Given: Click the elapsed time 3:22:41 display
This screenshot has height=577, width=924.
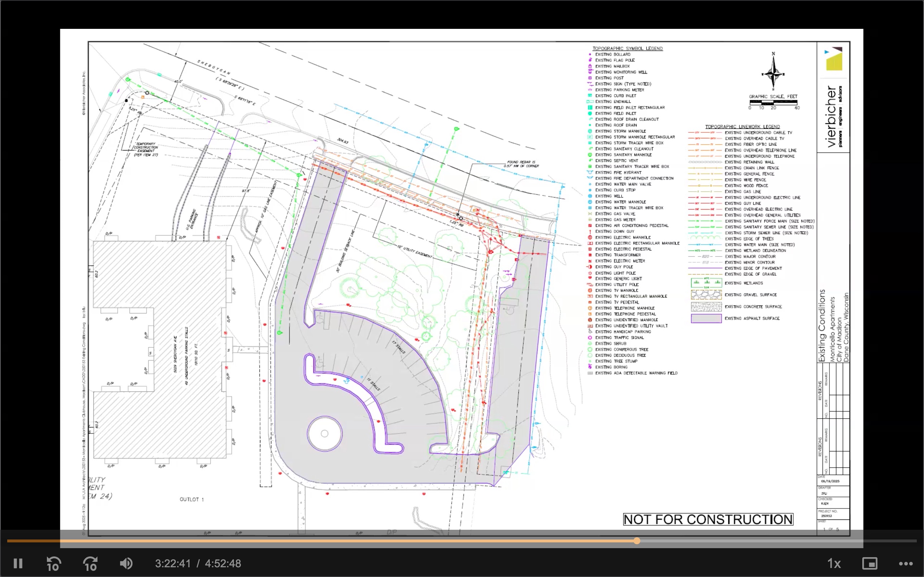Looking at the screenshot, I should (x=173, y=563).
